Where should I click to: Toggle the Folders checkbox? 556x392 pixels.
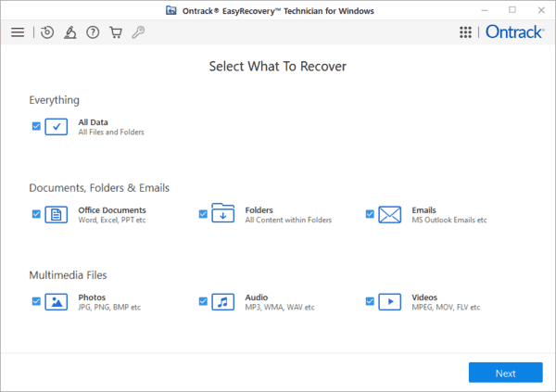coord(203,214)
